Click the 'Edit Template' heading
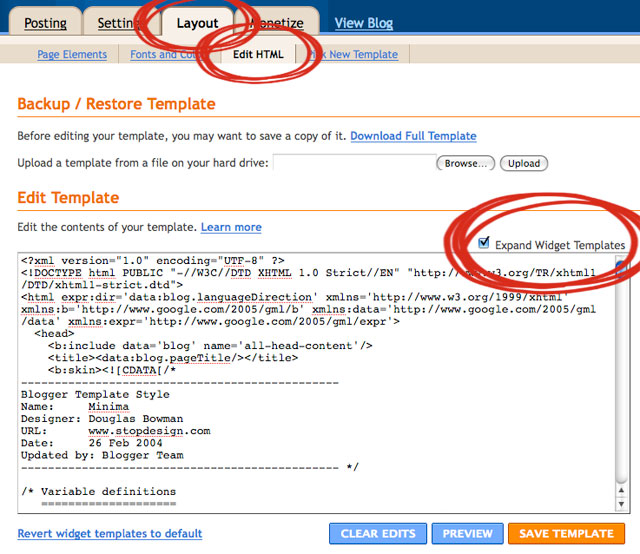The height and width of the screenshot is (554, 640). tap(68, 198)
